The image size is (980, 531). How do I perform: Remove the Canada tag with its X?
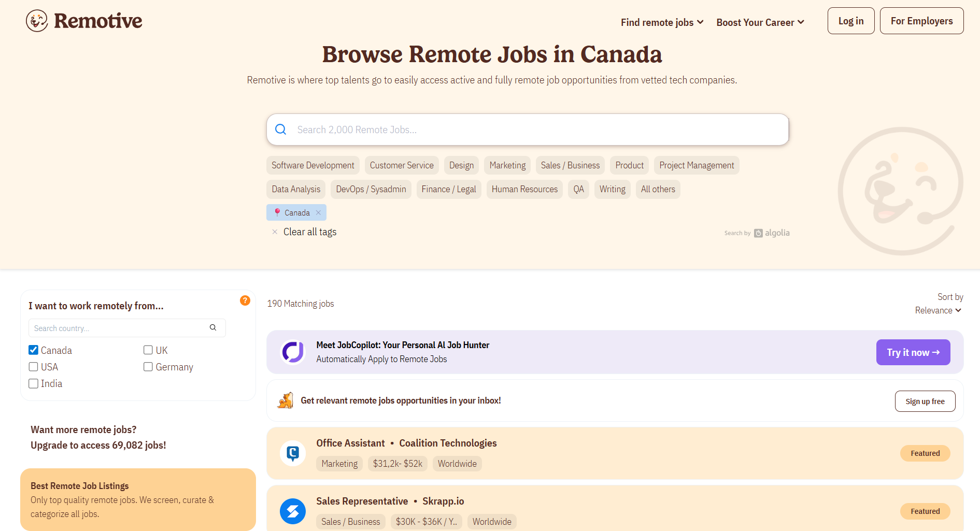pos(319,212)
